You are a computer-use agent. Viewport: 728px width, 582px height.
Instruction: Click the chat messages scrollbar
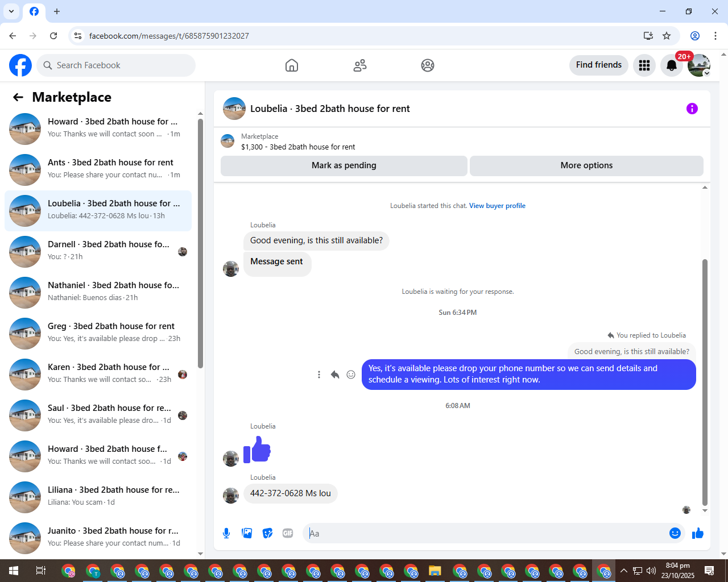coord(705,382)
